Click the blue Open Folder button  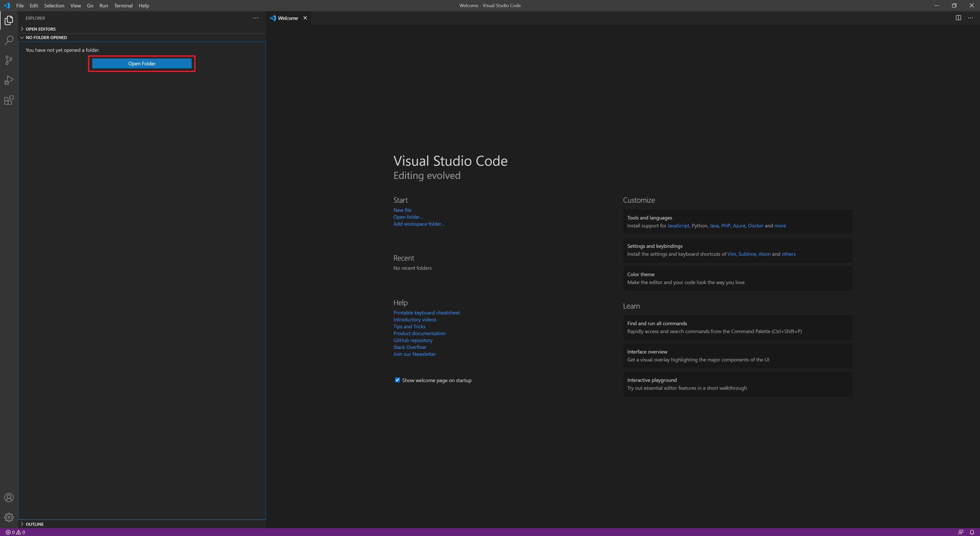(x=142, y=64)
